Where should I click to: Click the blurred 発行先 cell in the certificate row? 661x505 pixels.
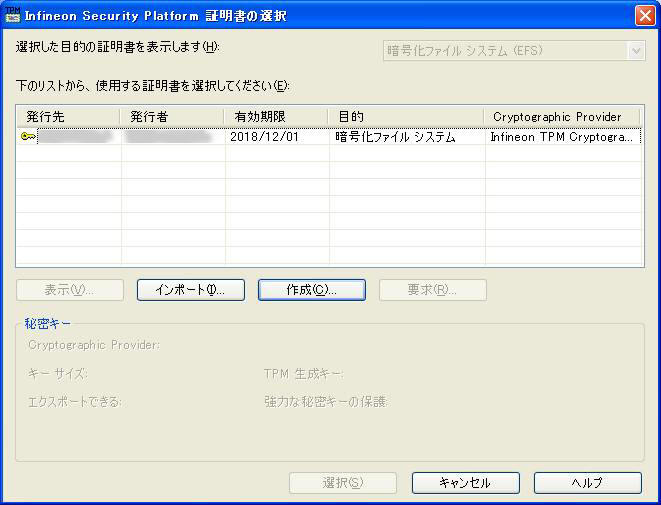click(x=75, y=137)
